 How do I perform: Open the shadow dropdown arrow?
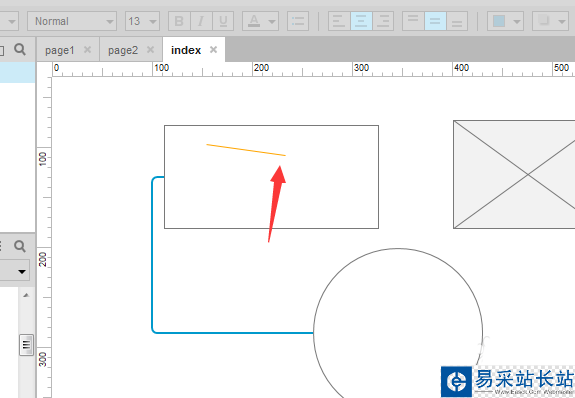tap(562, 22)
